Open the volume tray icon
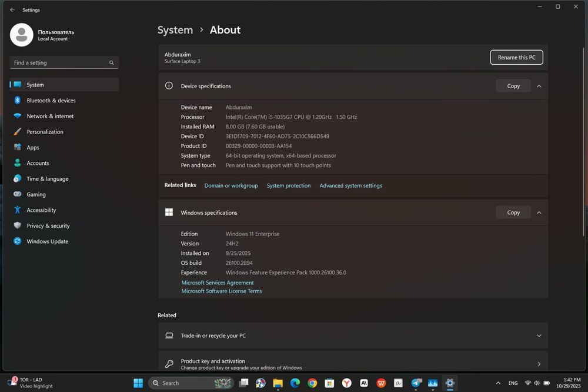The width and height of the screenshot is (588, 392). [537, 383]
